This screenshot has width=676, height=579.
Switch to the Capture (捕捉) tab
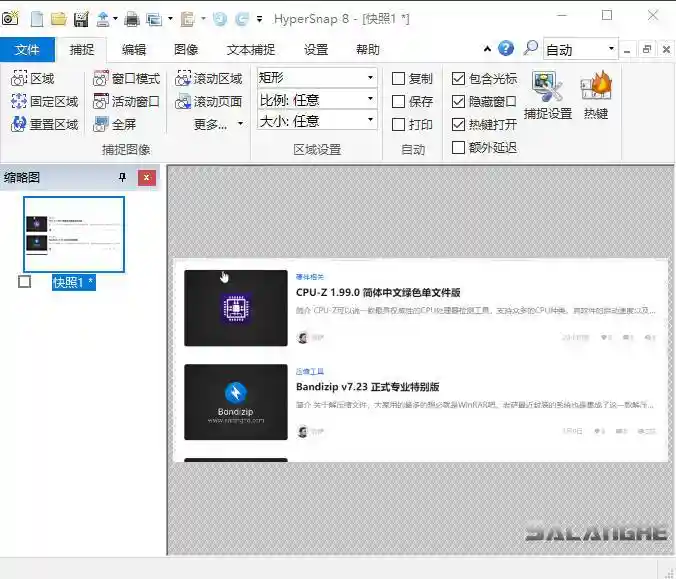[x=82, y=50]
